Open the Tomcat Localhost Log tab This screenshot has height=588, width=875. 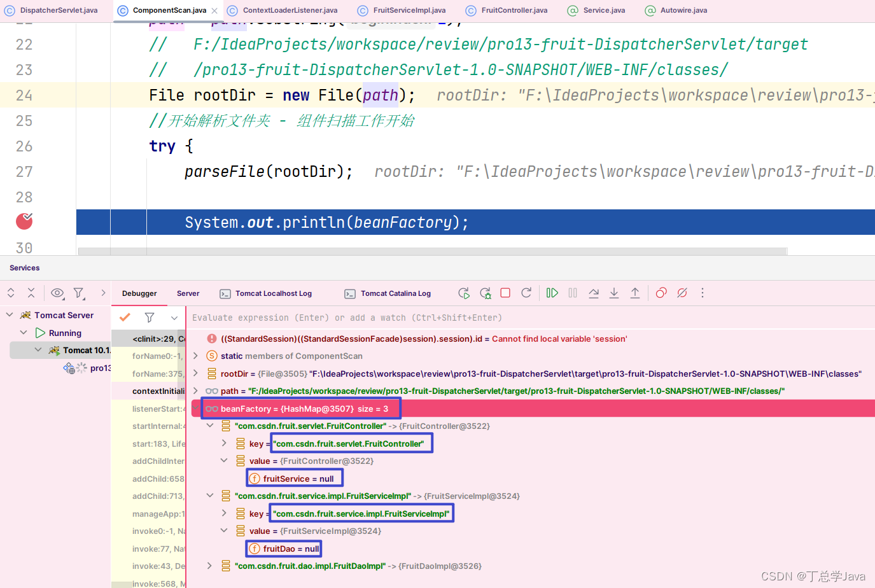coord(266,293)
